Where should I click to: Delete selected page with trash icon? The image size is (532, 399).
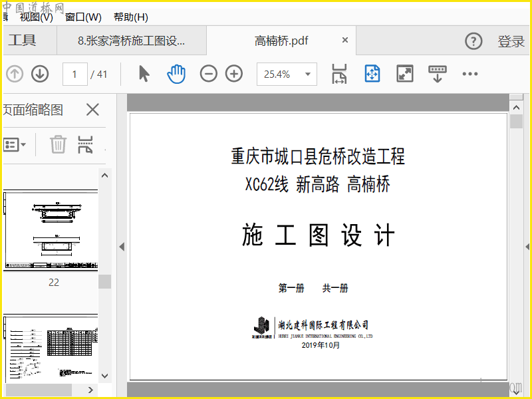[x=59, y=144]
